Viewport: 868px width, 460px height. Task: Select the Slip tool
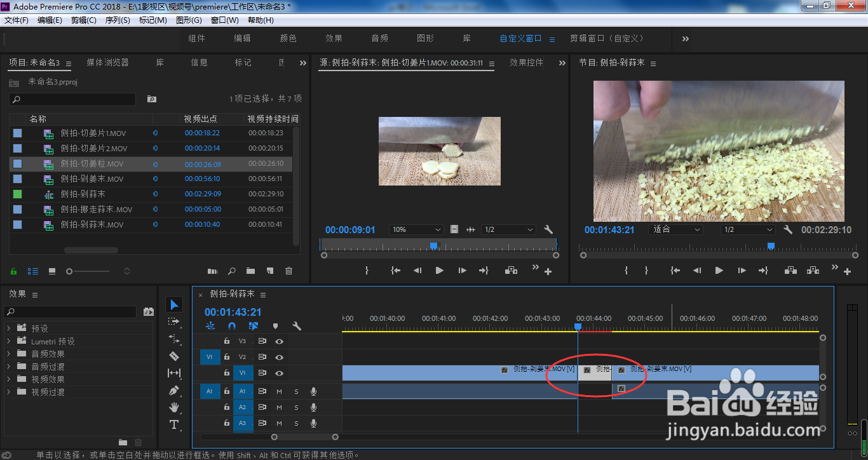(175, 373)
